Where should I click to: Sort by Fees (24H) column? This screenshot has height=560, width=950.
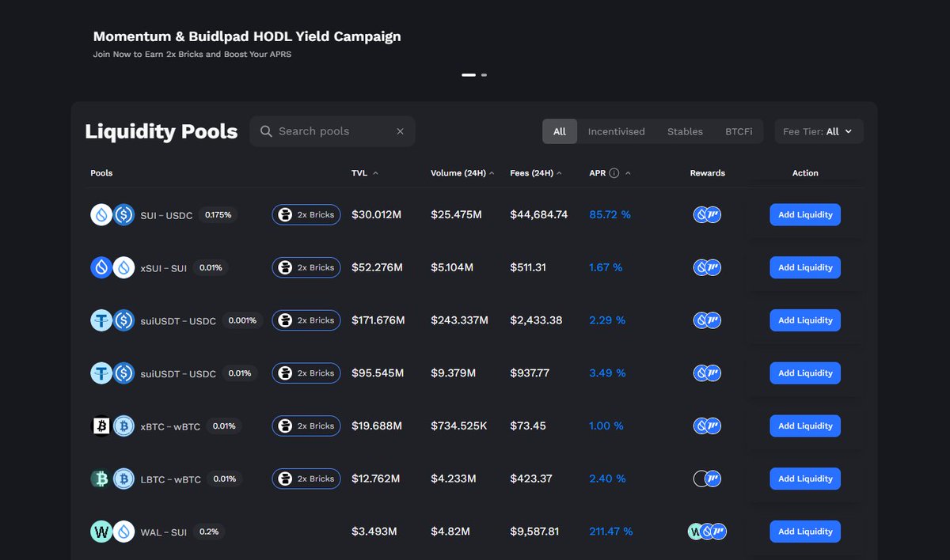[x=537, y=173]
